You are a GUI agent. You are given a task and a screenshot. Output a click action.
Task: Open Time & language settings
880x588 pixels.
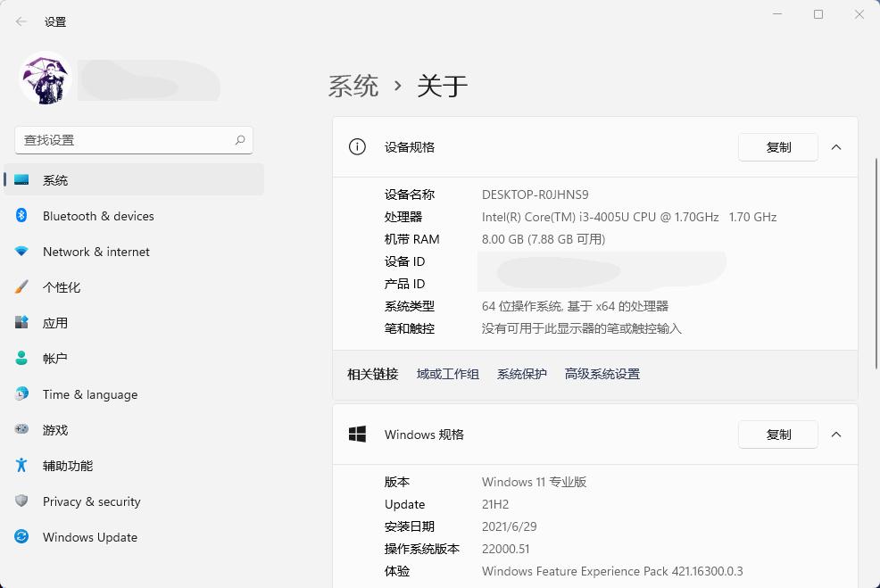[x=89, y=394]
